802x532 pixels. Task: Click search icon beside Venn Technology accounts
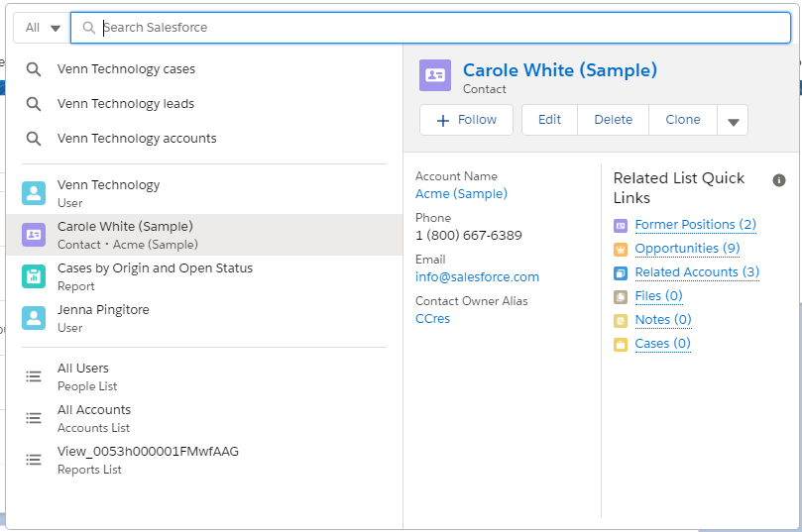pos(34,139)
